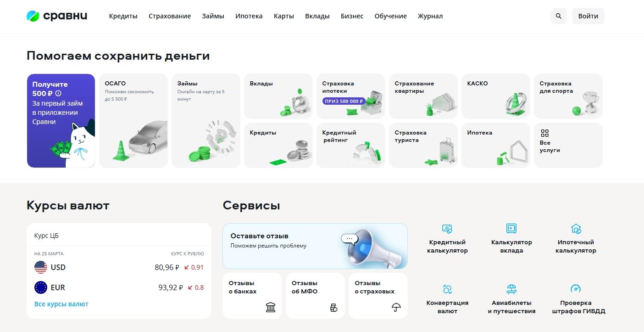Open the Конвертация валют icon

[x=447, y=289]
